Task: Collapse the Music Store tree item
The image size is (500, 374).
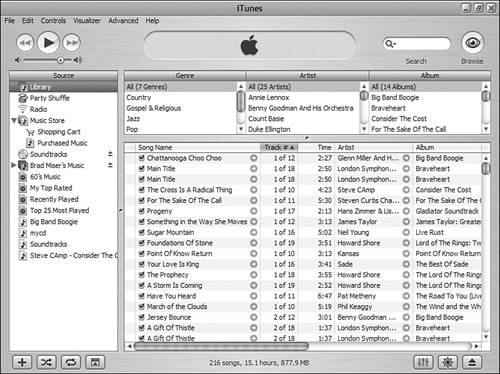Action: pyautogui.click(x=14, y=120)
